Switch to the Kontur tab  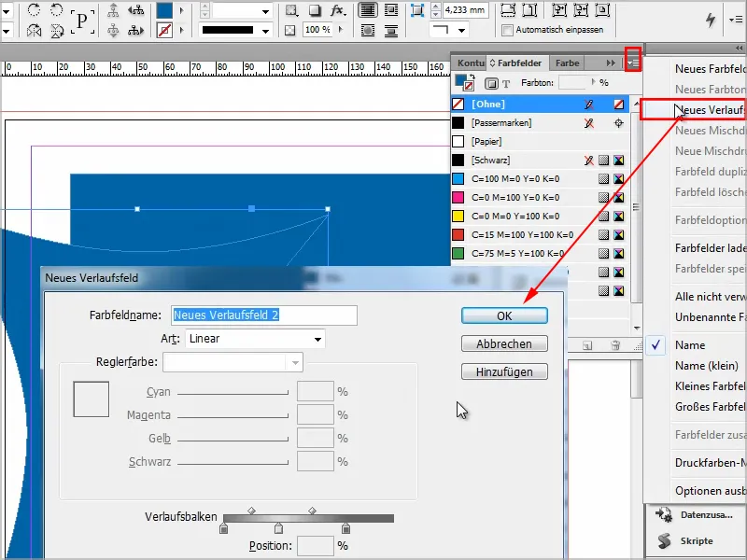[x=471, y=63]
